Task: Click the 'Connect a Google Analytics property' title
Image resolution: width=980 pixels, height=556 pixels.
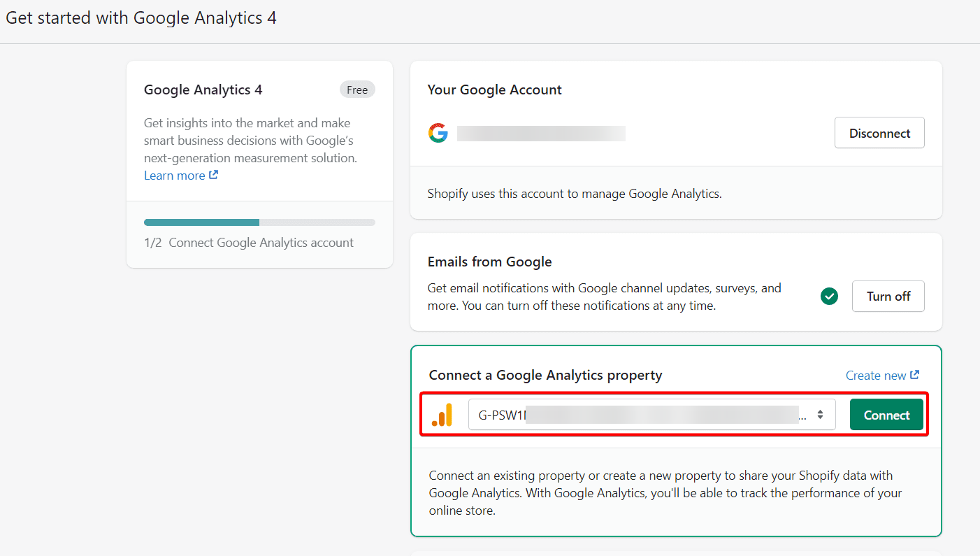Action: (x=545, y=376)
